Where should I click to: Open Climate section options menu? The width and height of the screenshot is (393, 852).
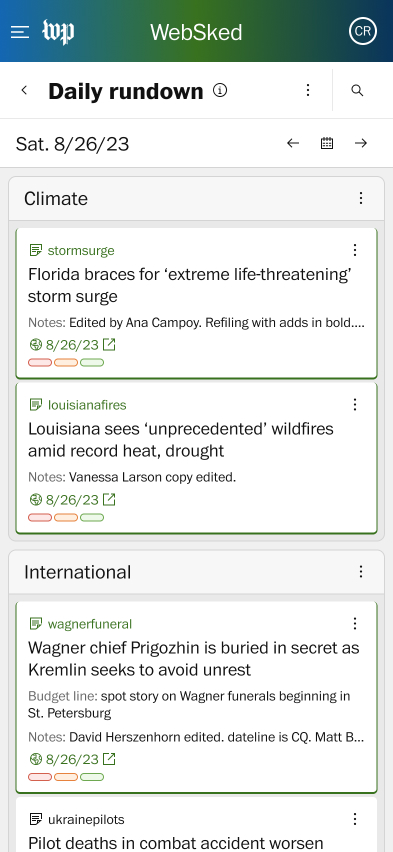[x=361, y=198]
